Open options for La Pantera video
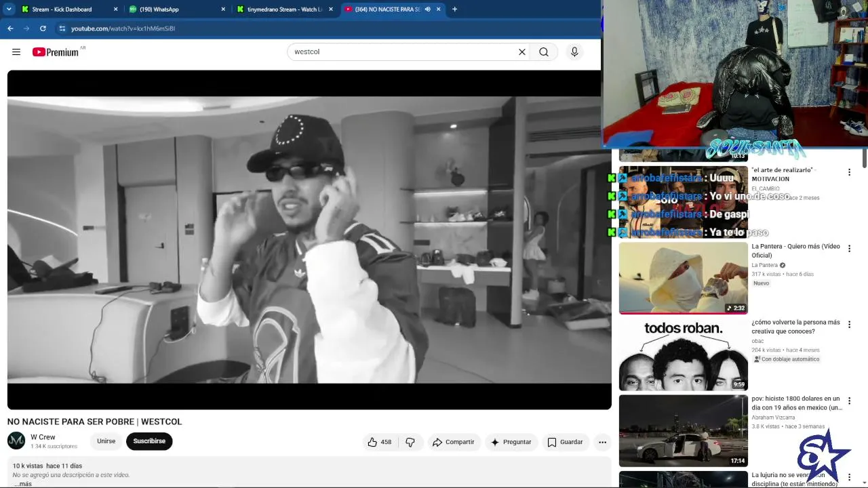Screen dimensions: 868x488 [x=849, y=249]
